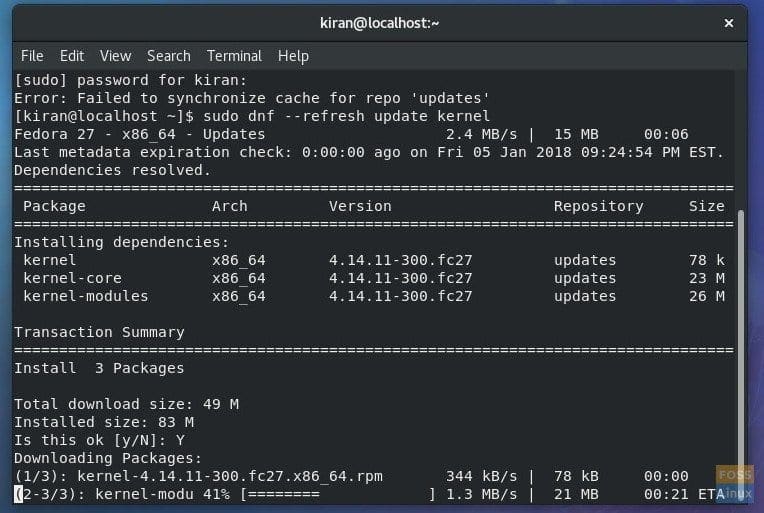Open the Terminal menu
Image resolution: width=764 pixels, height=513 pixels.
(x=234, y=56)
